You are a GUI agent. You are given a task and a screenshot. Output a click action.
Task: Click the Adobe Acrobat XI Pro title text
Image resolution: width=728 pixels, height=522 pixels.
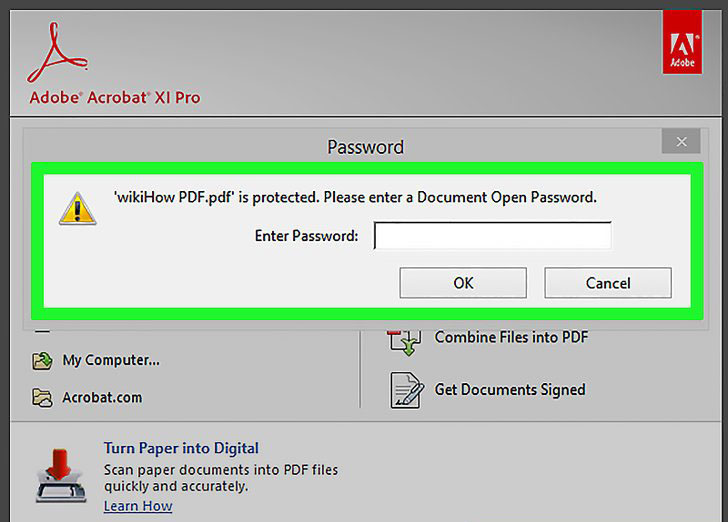click(115, 98)
